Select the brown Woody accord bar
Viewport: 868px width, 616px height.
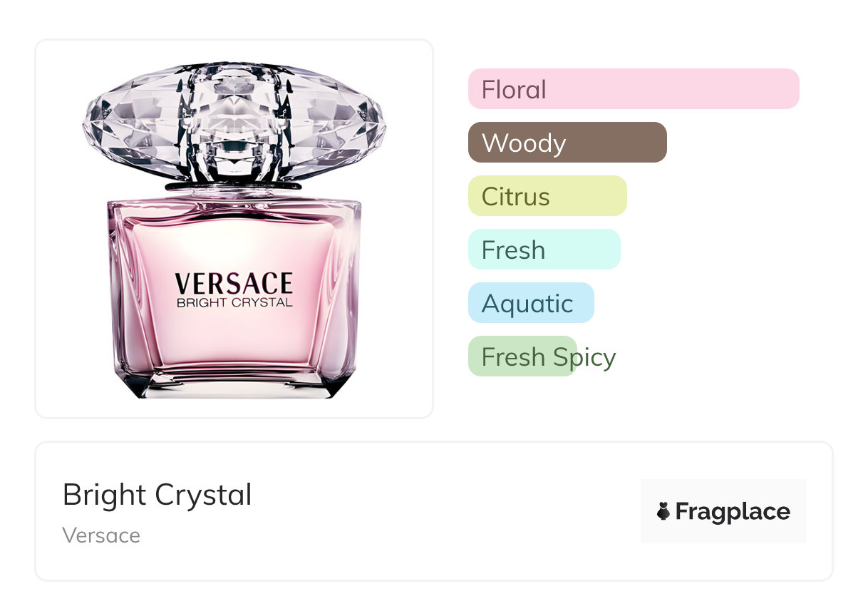tap(567, 143)
